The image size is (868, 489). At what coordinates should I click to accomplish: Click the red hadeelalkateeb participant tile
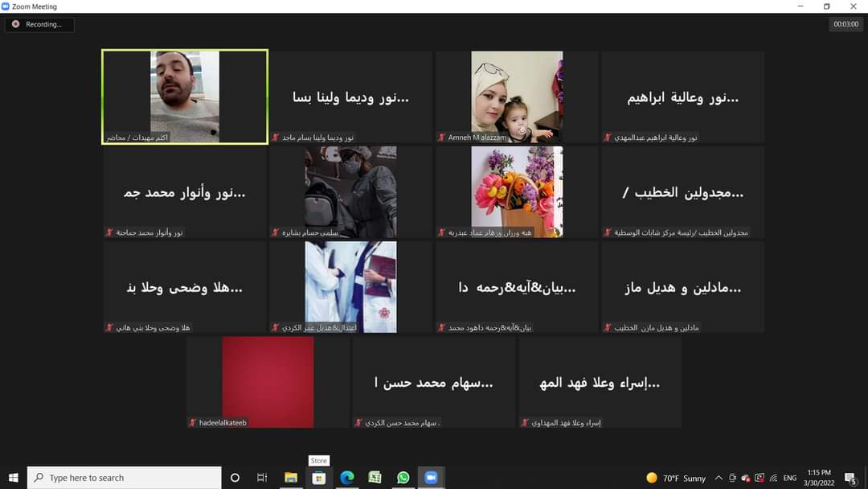[268, 381]
